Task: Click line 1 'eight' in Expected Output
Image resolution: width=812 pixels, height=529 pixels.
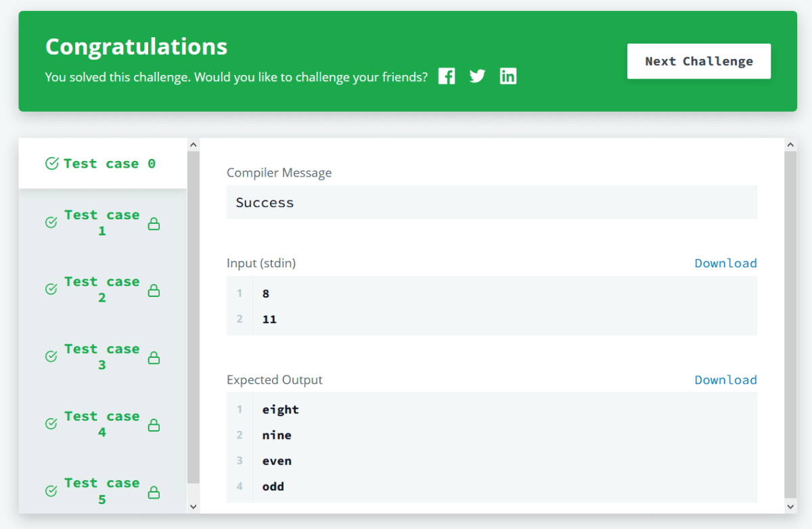Action: (x=280, y=409)
